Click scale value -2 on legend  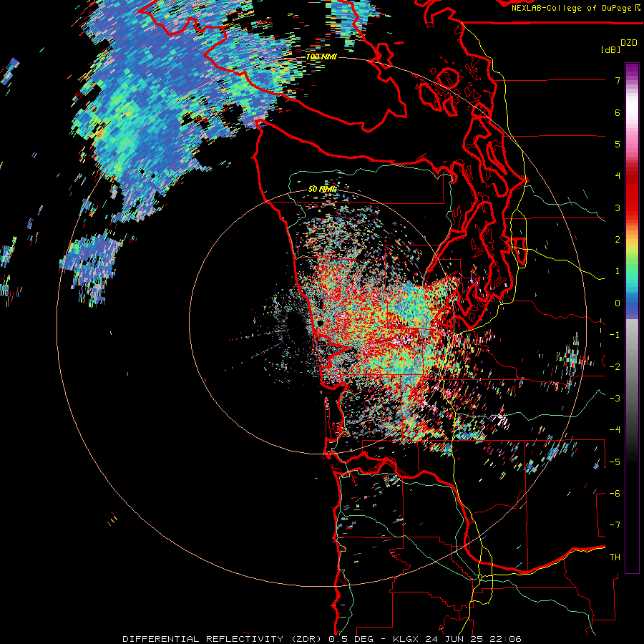coord(615,367)
